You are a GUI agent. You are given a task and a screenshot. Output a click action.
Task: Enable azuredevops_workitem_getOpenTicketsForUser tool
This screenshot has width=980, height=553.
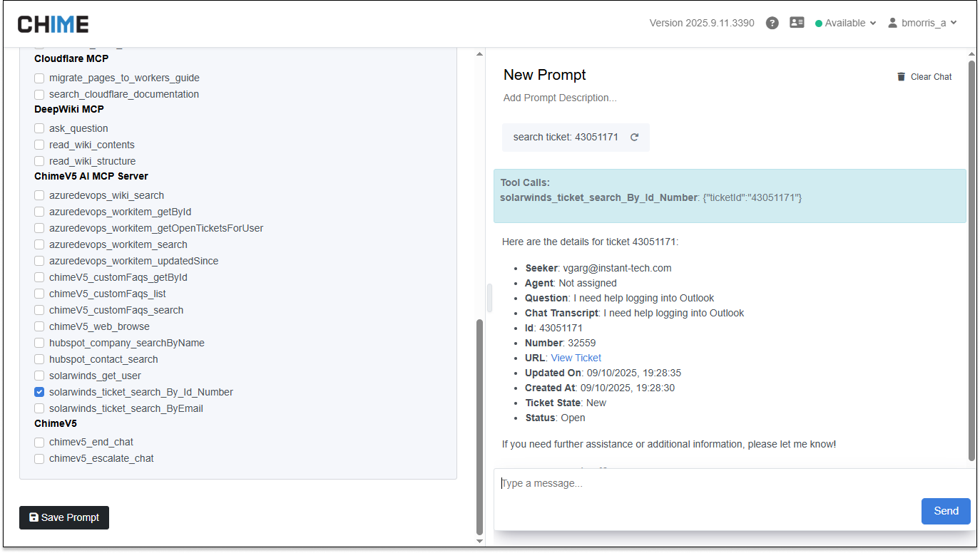coord(39,228)
